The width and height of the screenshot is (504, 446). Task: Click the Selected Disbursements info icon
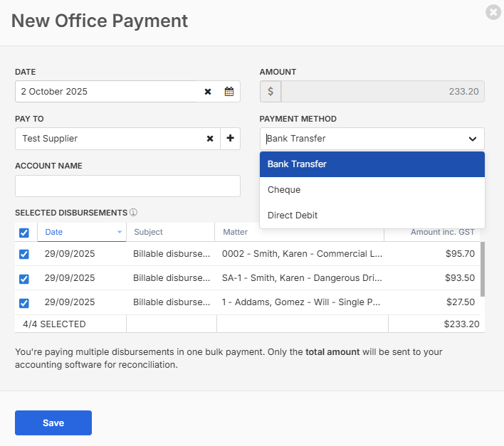coord(133,213)
